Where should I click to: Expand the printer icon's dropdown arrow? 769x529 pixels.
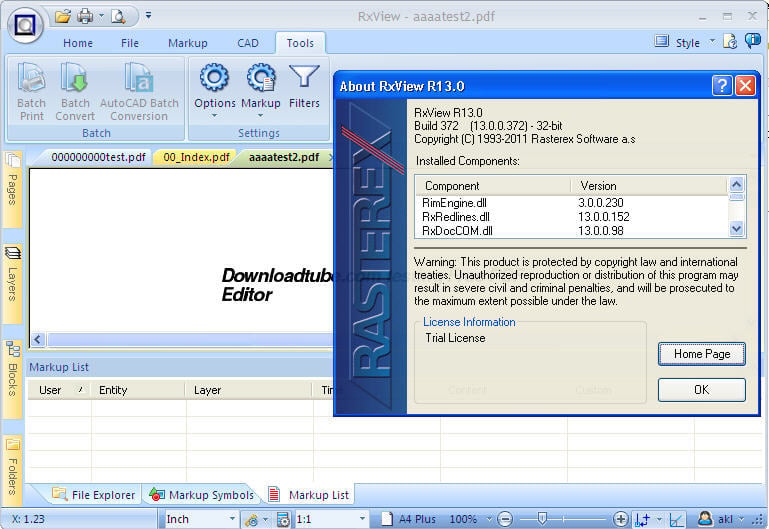102,16
